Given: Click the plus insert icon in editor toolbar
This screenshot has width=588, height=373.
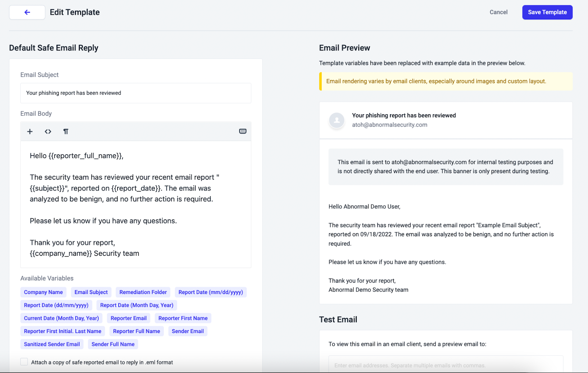Looking at the screenshot, I should [30, 132].
